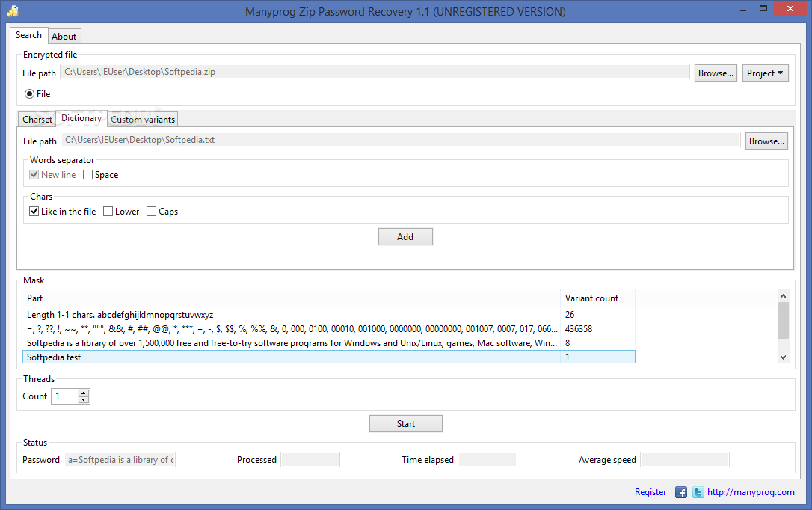Switch to the About tab

pos(64,36)
